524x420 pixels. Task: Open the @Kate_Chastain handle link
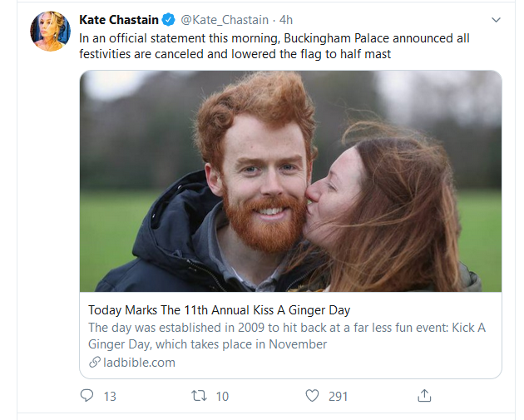(224, 19)
